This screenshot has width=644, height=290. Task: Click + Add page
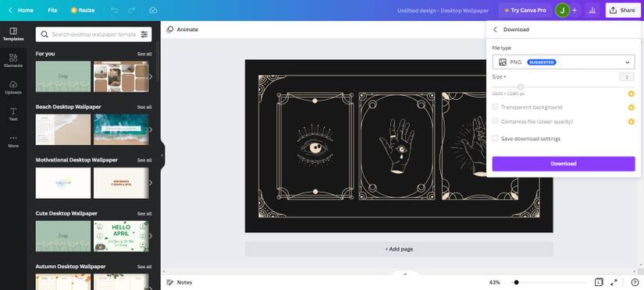399,249
